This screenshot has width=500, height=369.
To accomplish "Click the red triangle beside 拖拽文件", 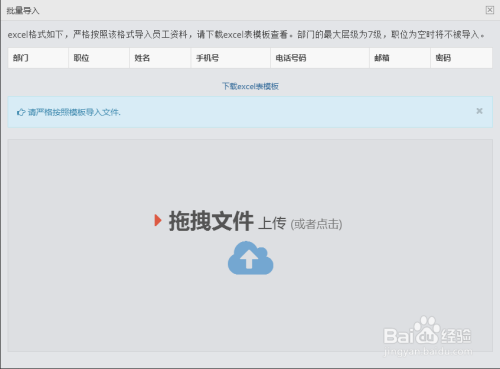I will pyautogui.click(x=158, y=220).
